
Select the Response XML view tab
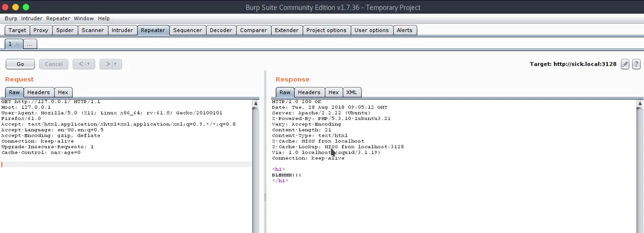(352, 92)
